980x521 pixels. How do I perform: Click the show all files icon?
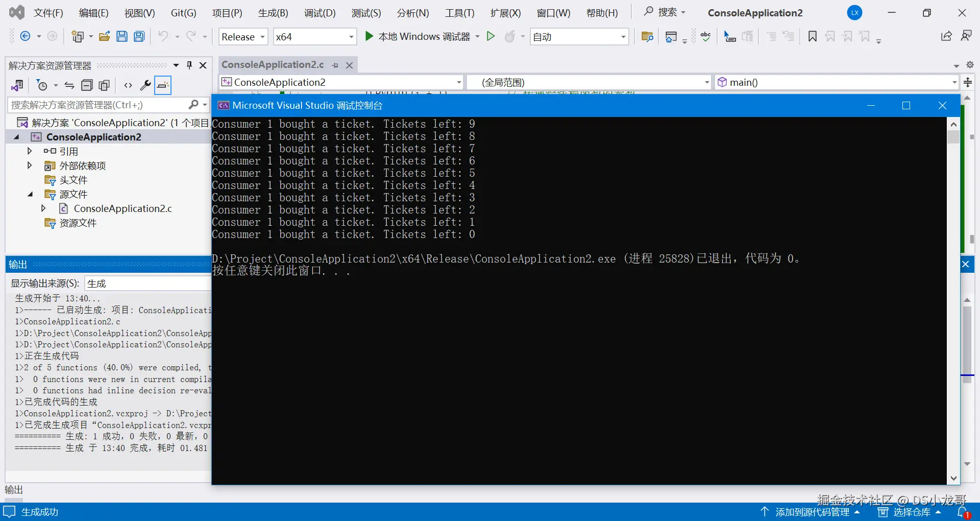click(104, 85)
